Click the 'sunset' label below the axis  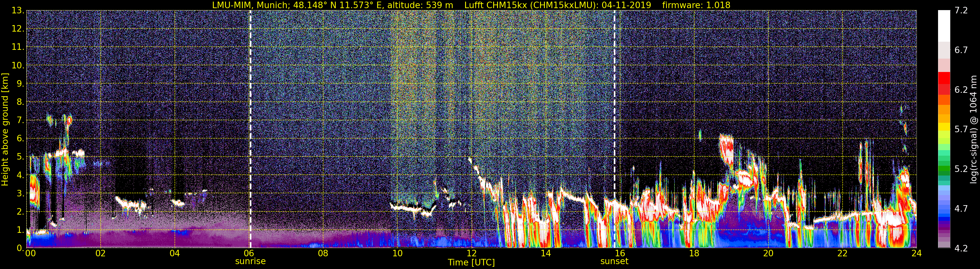[x=614, y=262]
